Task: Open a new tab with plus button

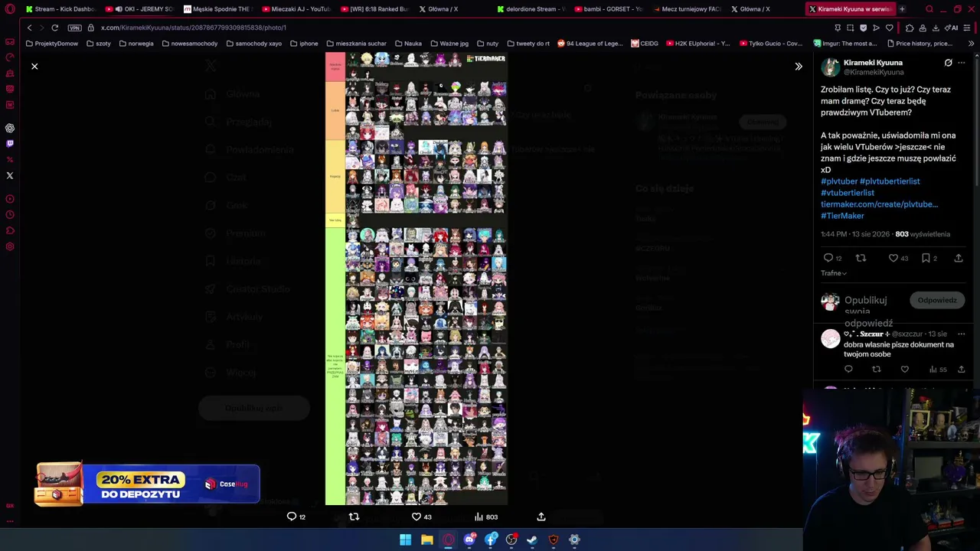Action: coord(902,9)
